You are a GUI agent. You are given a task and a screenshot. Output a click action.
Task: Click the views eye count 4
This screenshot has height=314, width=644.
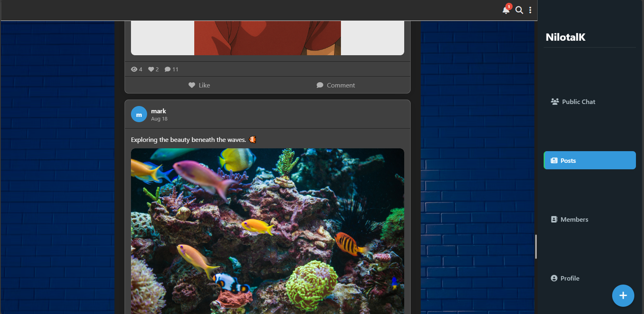coord(137,69)
